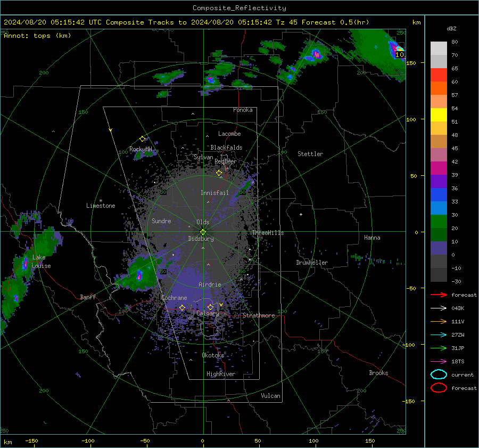This screenshot has width=479, height=448.
Task: Click the Banff city label
Action: [88, 297]
